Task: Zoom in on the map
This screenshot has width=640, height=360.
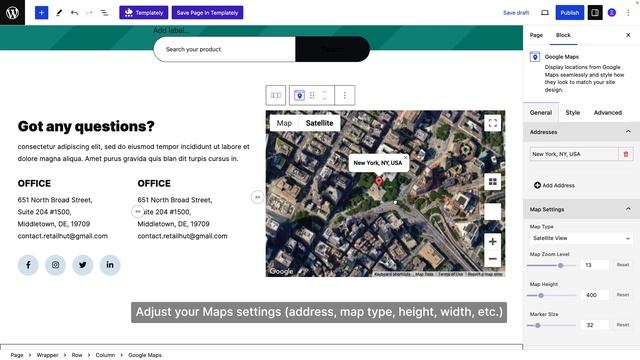Action: pos(493,241)
